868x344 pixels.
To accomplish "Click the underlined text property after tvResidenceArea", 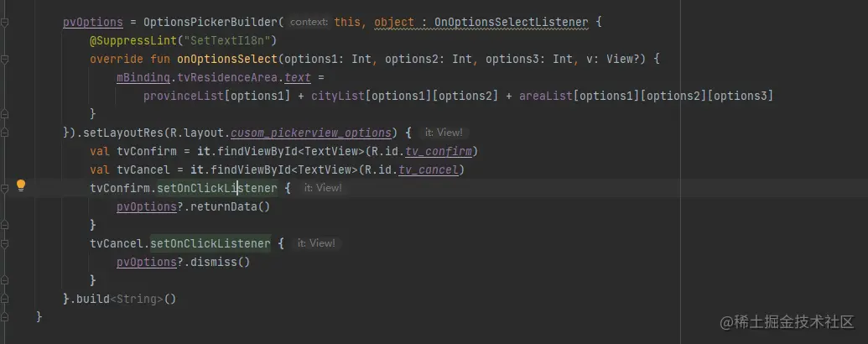I will coord(298,77).
